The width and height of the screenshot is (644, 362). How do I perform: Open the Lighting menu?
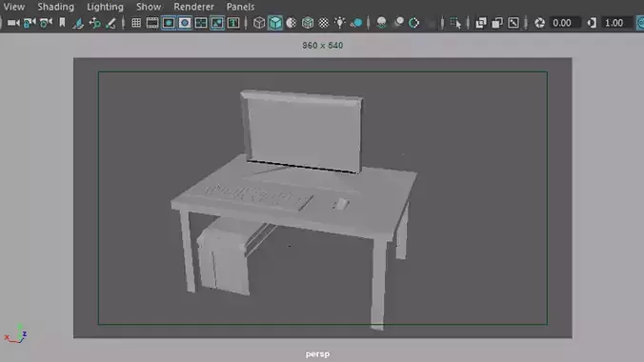tap(105, 7)
